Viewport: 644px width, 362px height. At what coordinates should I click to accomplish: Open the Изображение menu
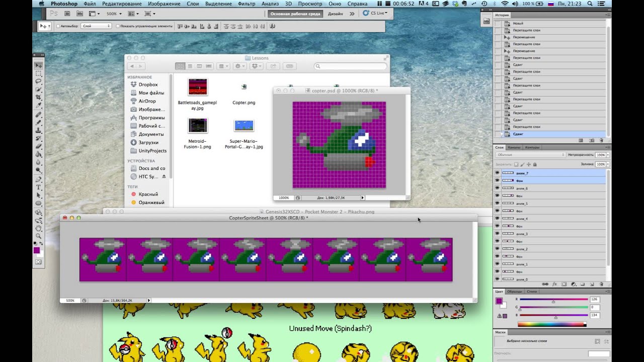(x=164, y=4)
